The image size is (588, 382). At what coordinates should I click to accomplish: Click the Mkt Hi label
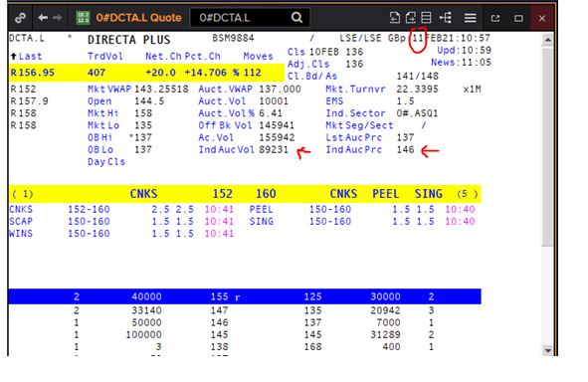click(x=103, y=113)
